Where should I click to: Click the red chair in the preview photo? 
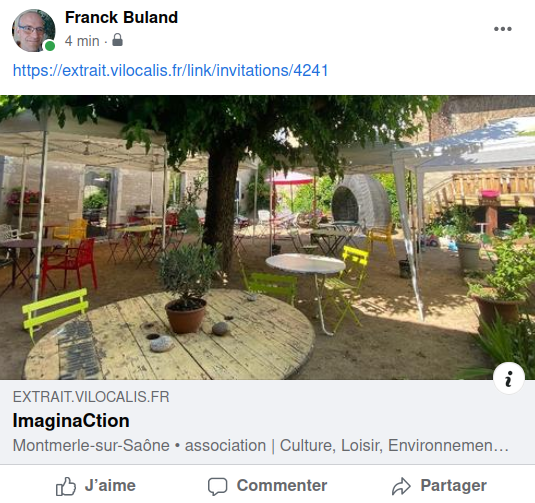tap(69, 263)
